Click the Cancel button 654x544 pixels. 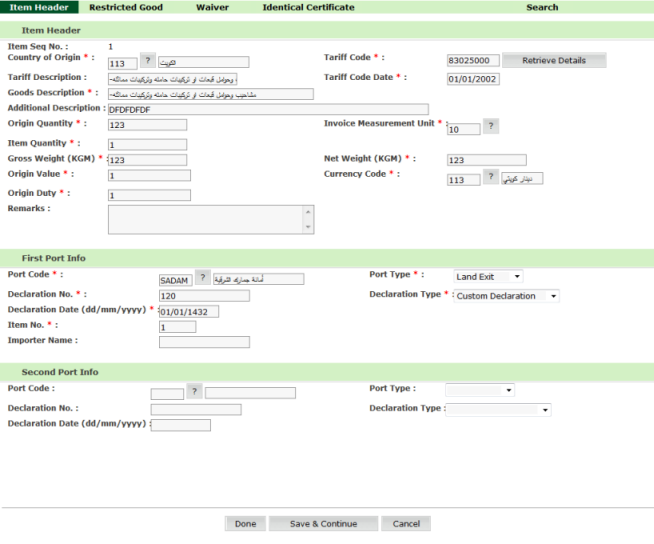coord(406,524)
